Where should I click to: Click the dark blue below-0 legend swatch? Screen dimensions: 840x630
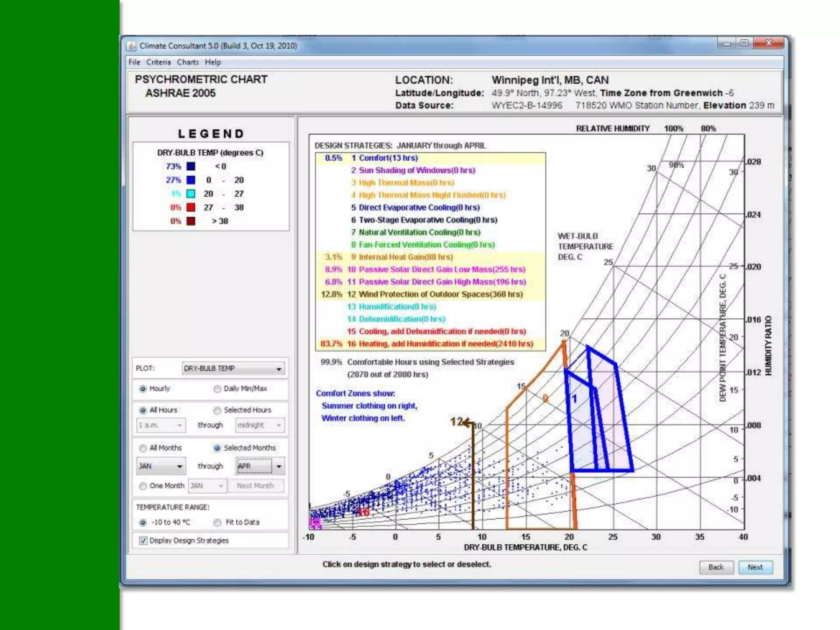pos(191,167)
